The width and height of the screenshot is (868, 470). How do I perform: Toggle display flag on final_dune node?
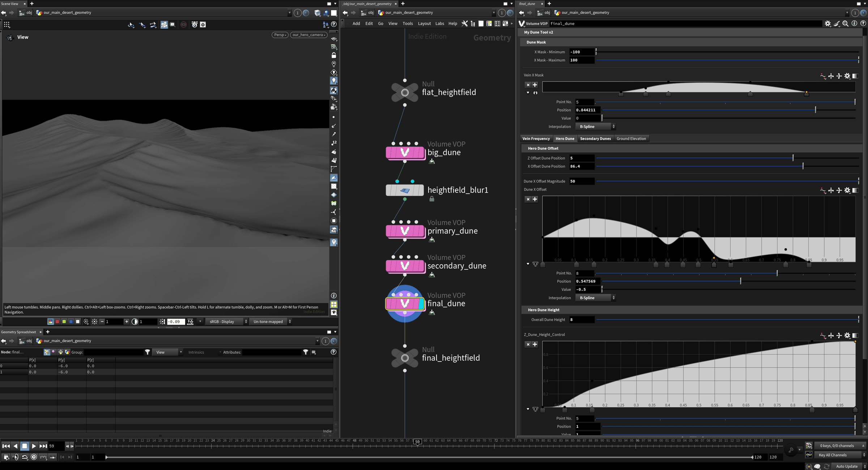[421, 304]
